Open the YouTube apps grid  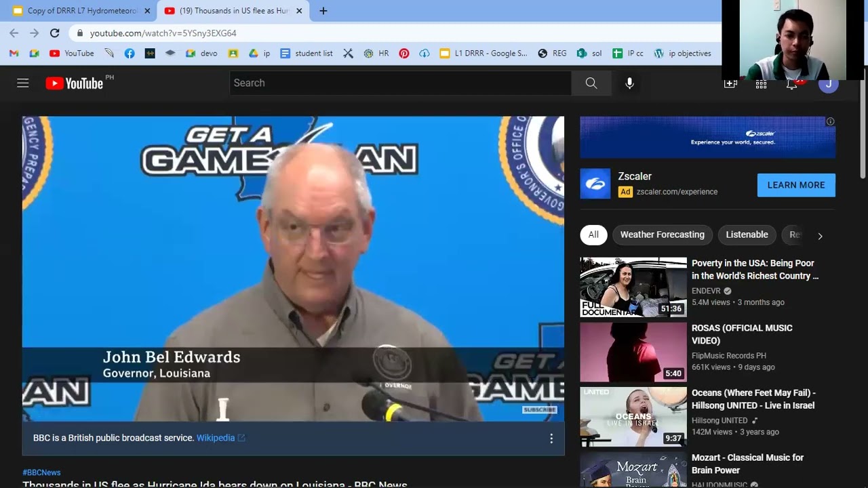tap(762, 85)
